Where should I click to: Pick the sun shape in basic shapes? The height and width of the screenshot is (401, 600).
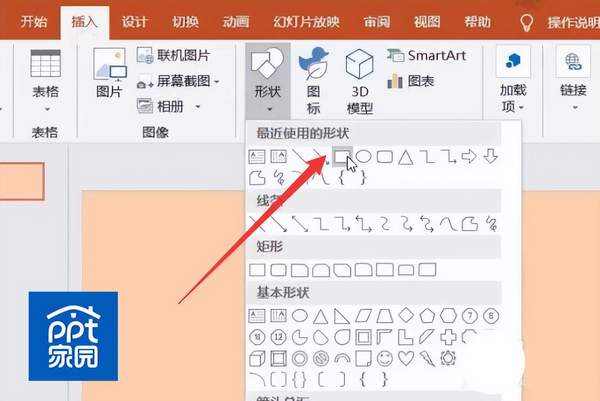point(447,357)
